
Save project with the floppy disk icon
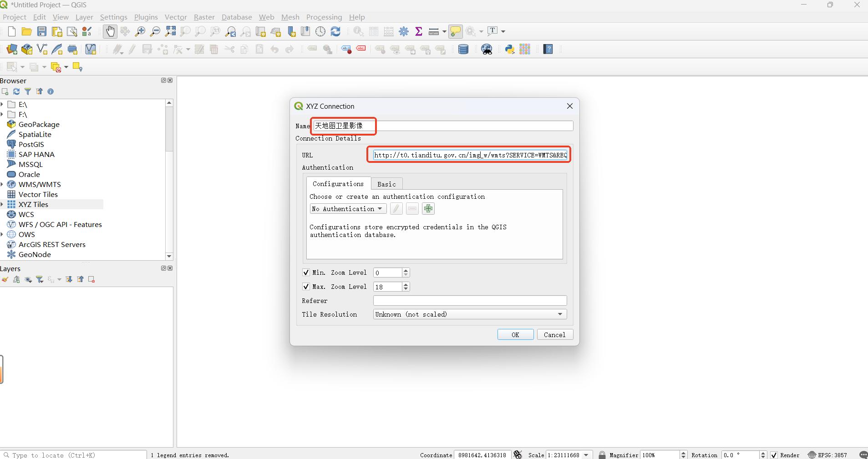click(x=42, y=31)
